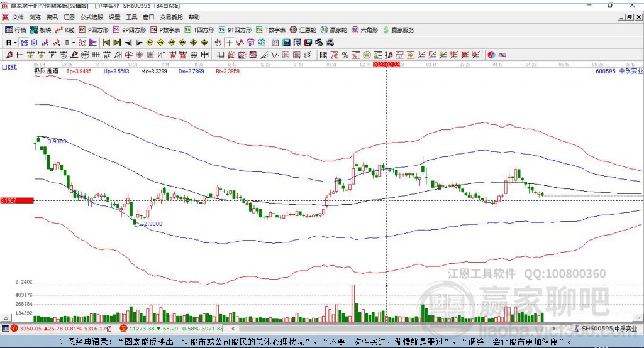The width and height of the screenshot is (644, 348).
Task: Click the 日K线 period label
Action: (x=9, y=67)
